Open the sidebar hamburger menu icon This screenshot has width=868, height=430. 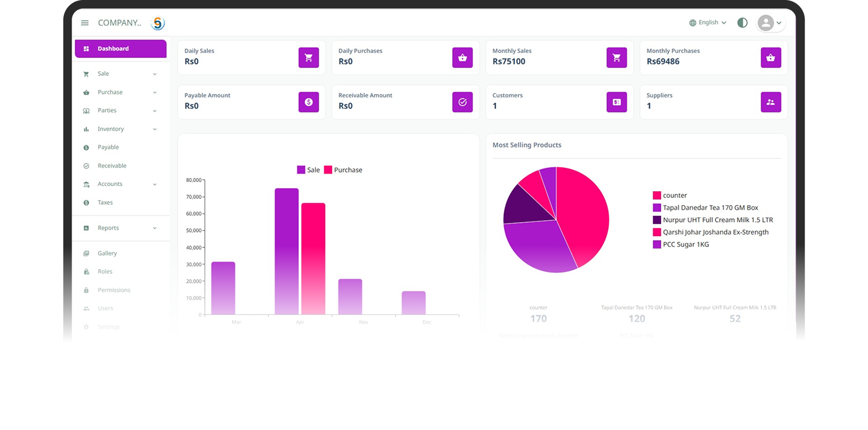84,22
